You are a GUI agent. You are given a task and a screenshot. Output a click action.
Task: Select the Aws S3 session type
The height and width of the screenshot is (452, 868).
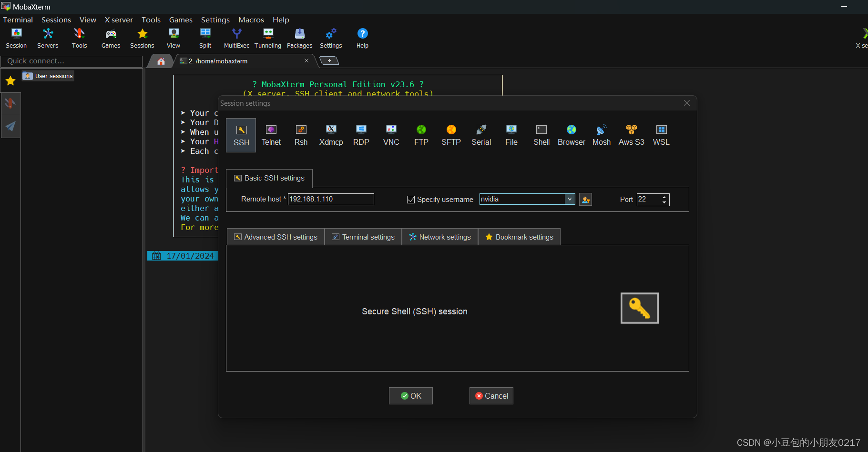pyautogui.click(x=632, y=135)
